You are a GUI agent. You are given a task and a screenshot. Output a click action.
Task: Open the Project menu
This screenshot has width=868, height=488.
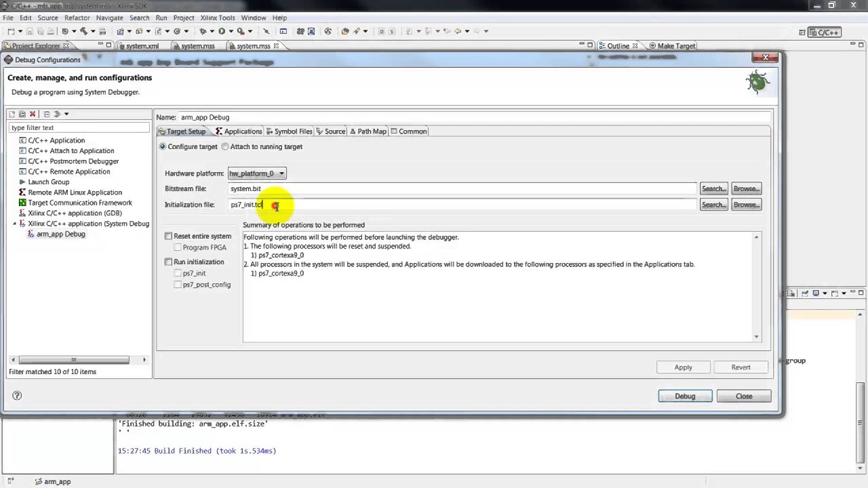pos(183,18)
